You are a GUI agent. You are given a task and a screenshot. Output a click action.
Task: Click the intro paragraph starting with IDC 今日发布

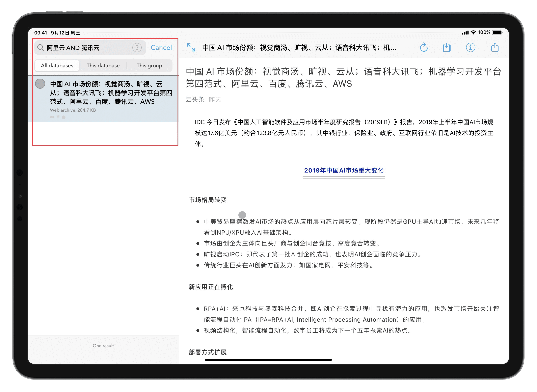[x=344, y=133]
